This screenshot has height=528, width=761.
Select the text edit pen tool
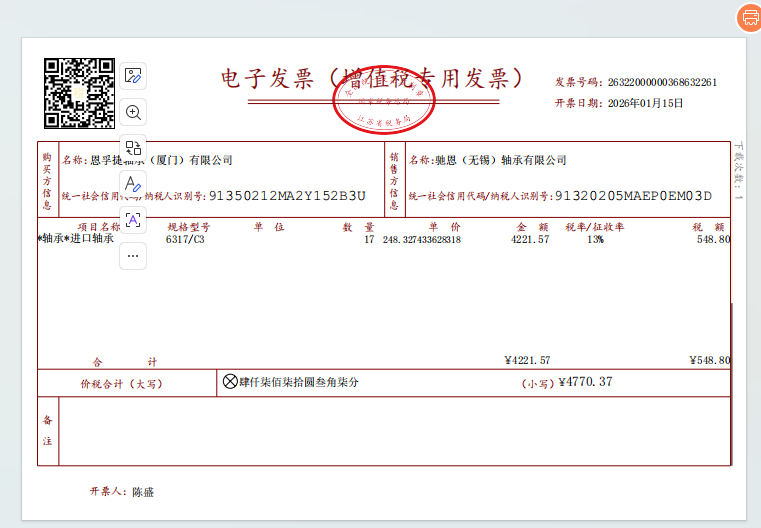pyautogui.click(x=133, y=185)
